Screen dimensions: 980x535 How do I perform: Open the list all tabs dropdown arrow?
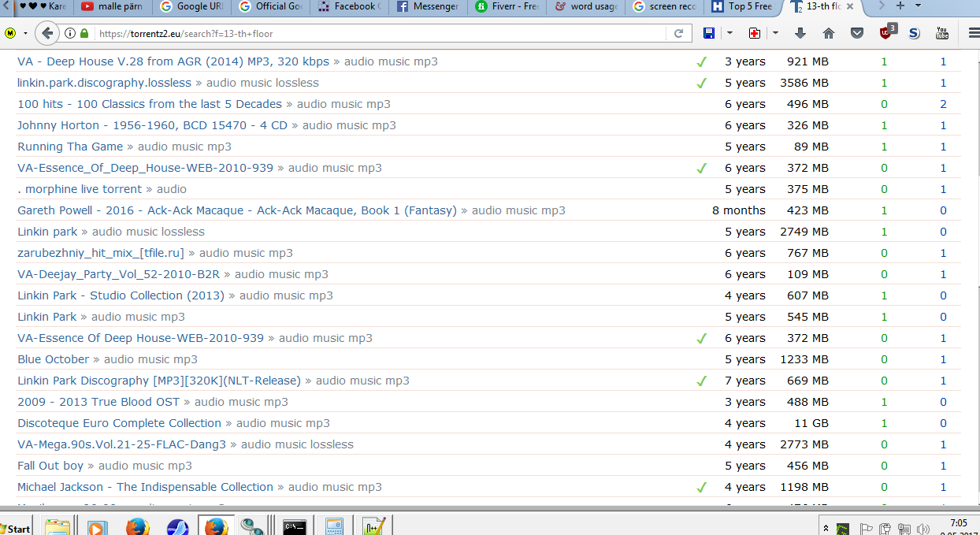point(919,6)
